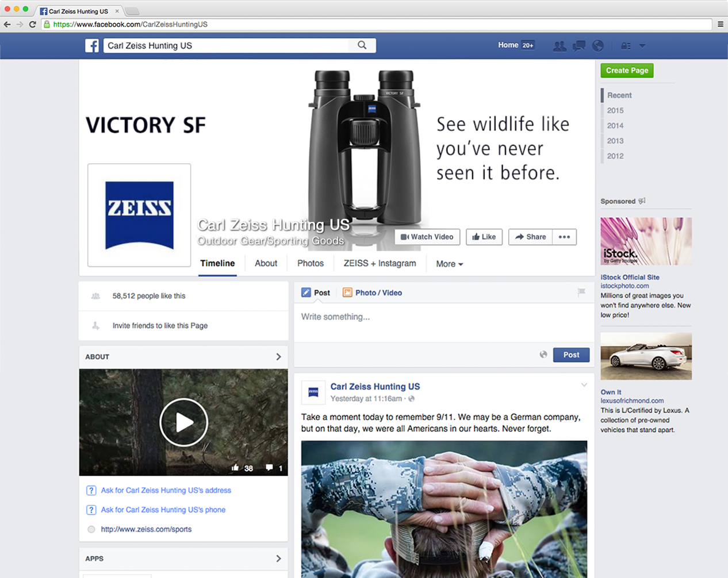This screenshot has width=728, height=578.
Task: Select Post composer tab
Action: 316,292
